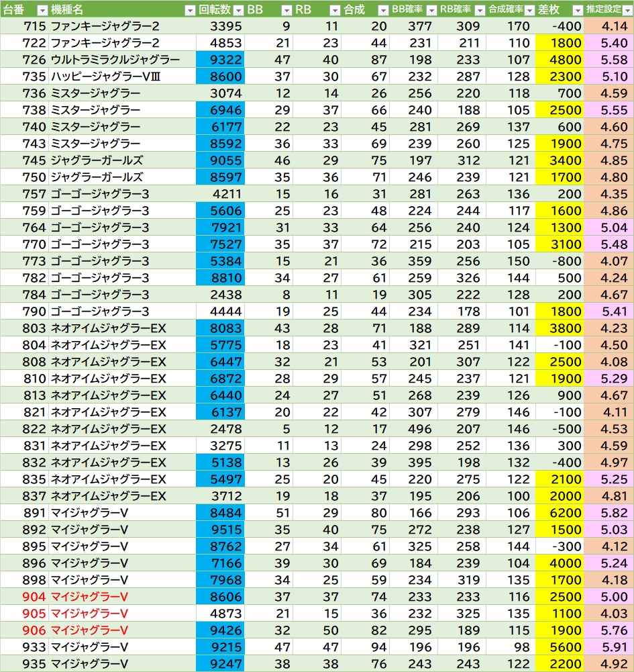Click the blue 9515 回転数 cell
The height and width of the screenshot is (672, 634).
coord(221,530)
